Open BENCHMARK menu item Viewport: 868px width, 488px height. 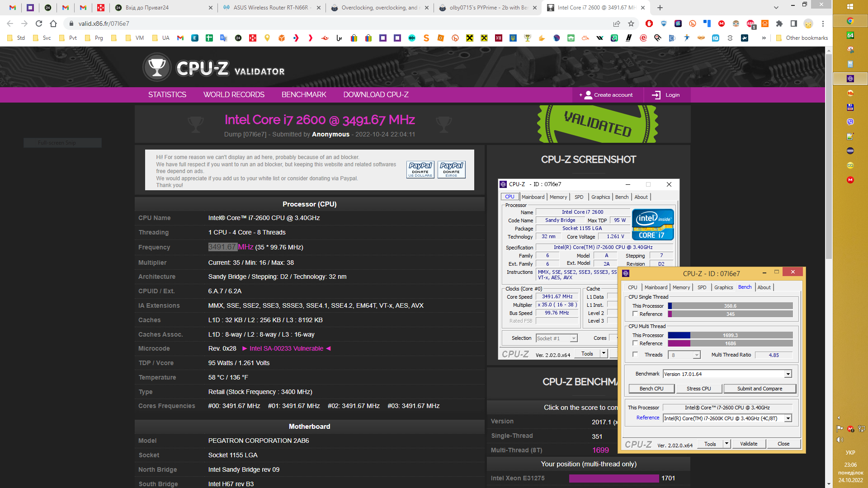click(x=304, y=95)
